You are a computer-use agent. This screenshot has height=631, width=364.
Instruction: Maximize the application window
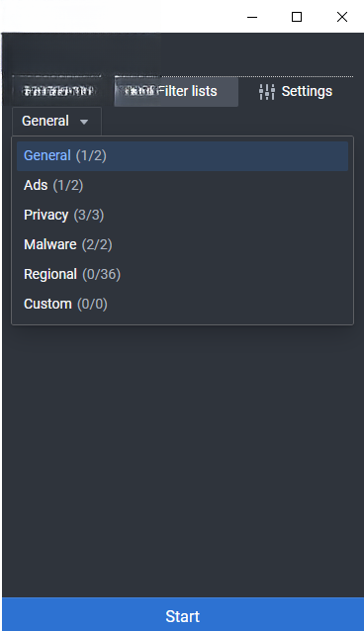[x=297, y=17]
